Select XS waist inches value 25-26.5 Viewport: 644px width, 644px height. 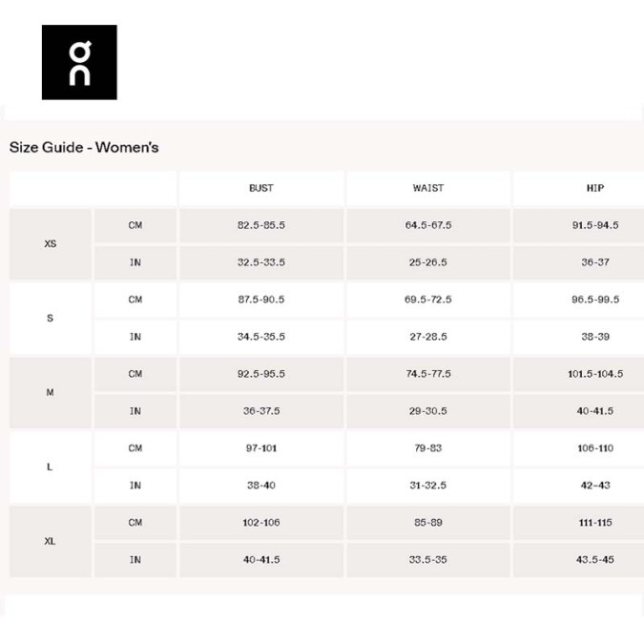[x=428, y=262]
